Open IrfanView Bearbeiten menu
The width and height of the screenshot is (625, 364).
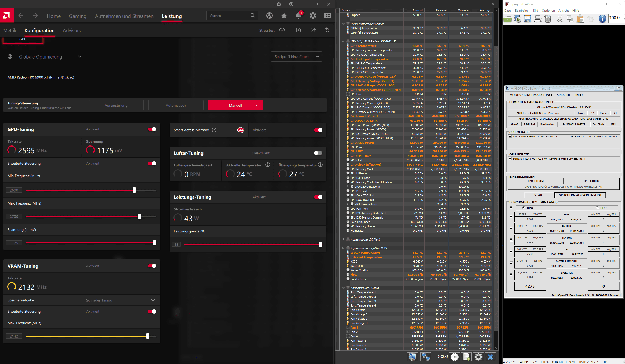522,11
